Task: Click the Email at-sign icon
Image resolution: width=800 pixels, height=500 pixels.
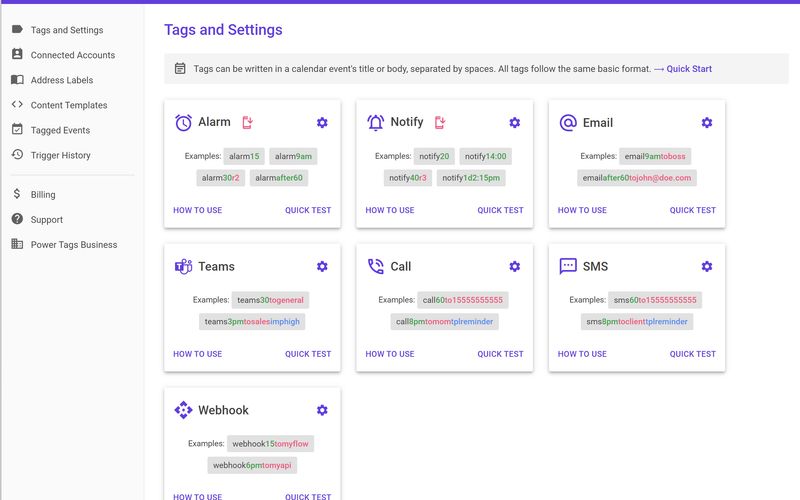Action: (568, 122)
